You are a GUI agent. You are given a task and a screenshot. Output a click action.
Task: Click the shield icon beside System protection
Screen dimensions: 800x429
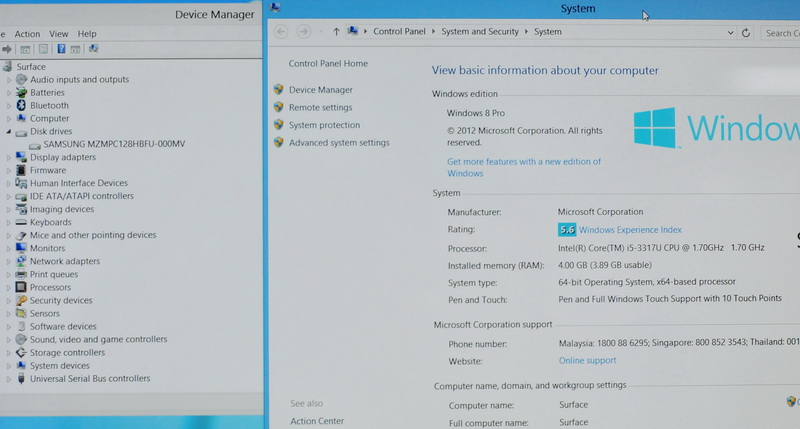tap(279, 124)
